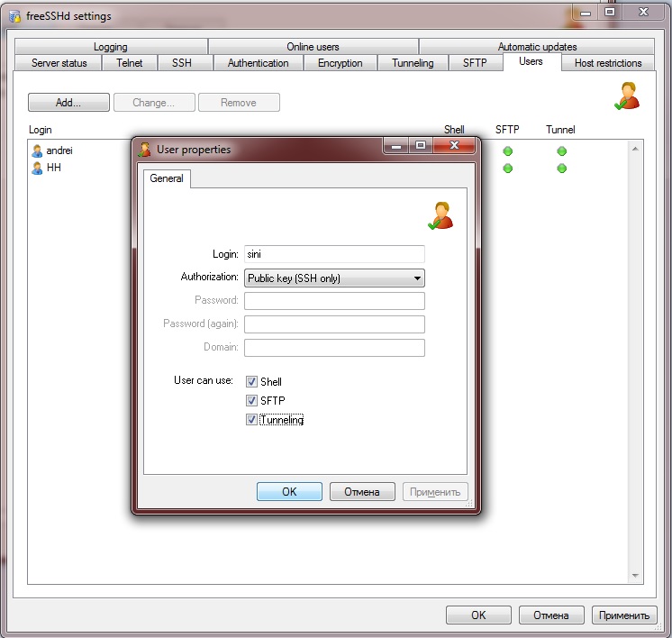This screenshot has width=672, height=638.
Task: Click OK in freeSSHd settings window
Action: pyautogui.click(x=478, y=615)
